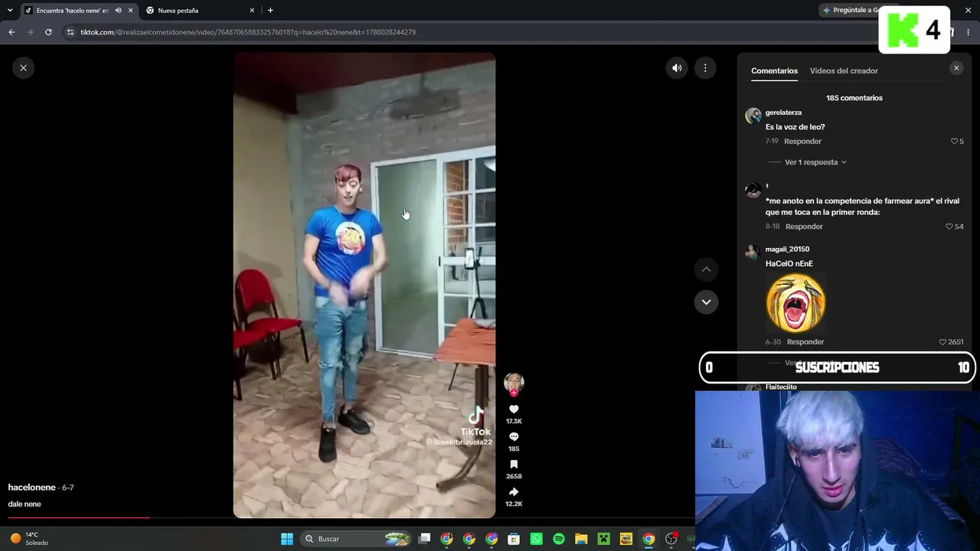Open the tab search dropdown
This screenshot has height=551, width=980.
[10, 11]
